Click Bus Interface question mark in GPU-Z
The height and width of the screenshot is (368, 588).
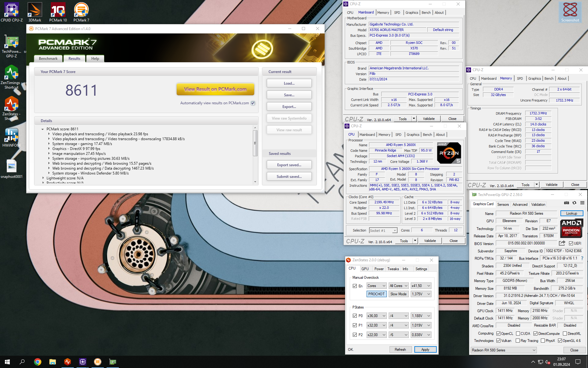tap(582, 258)
